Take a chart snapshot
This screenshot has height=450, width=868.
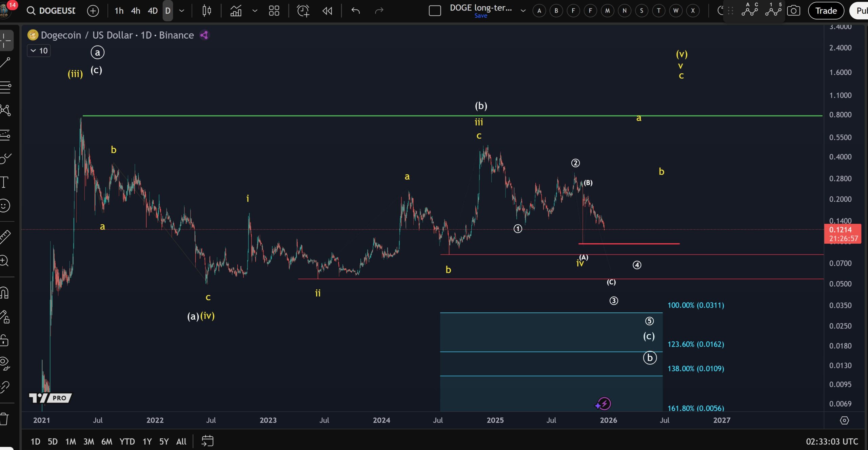coord(794,11)
